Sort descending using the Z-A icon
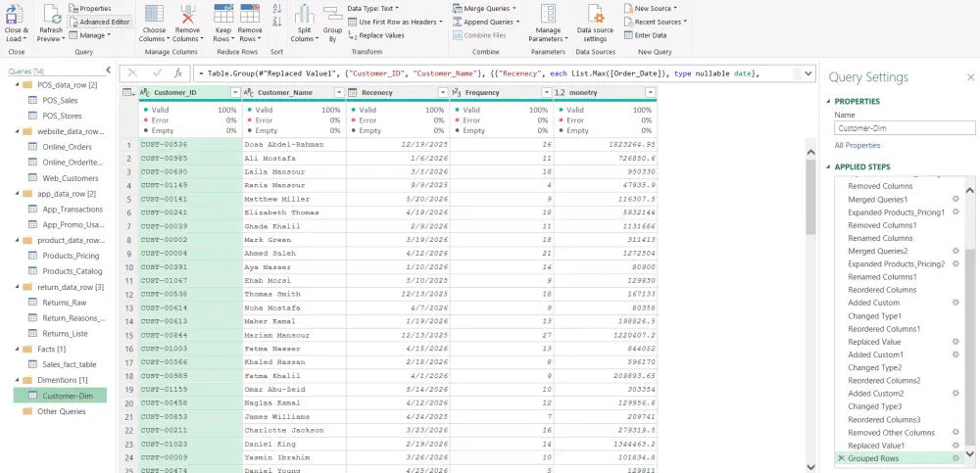This screenshot has height=473, width=980. [277, 22]
